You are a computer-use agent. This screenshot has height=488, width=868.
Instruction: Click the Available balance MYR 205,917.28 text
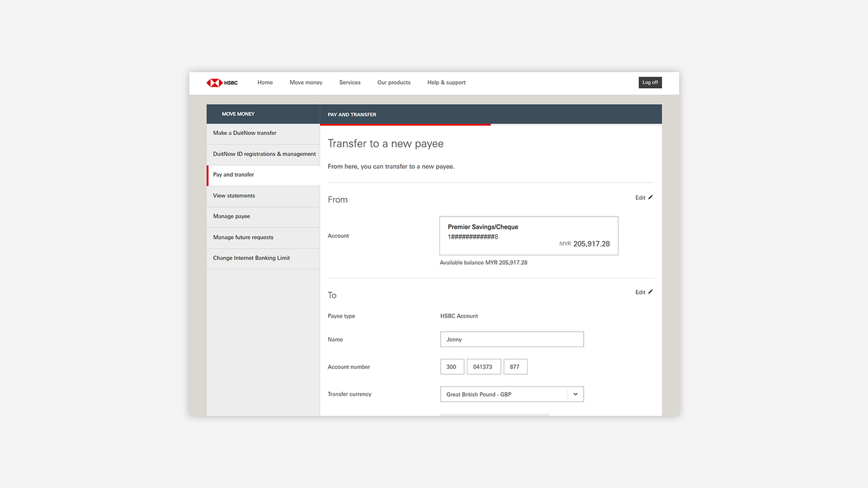pos(483,262)
